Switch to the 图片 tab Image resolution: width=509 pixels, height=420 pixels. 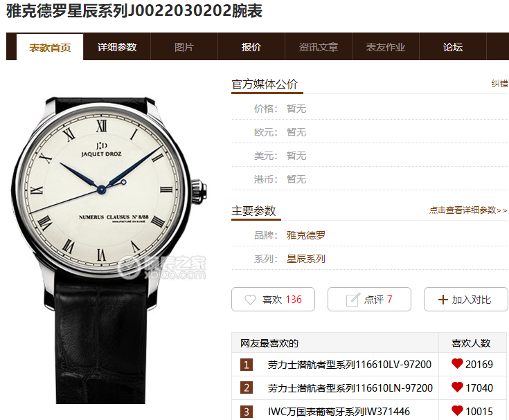click(x=184, y=47)
